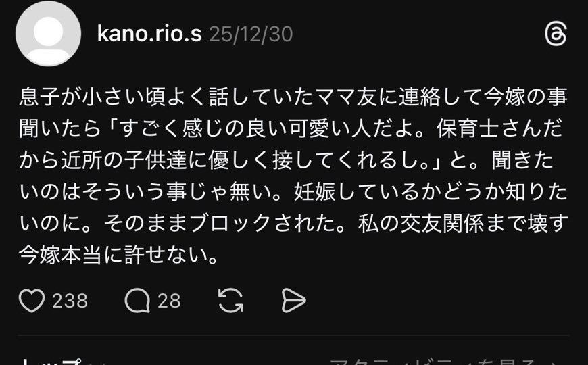The height and width of the screenshot is (365, 588).
Task: Open the gray default profile avatar
Action: (x=49, y=33)
